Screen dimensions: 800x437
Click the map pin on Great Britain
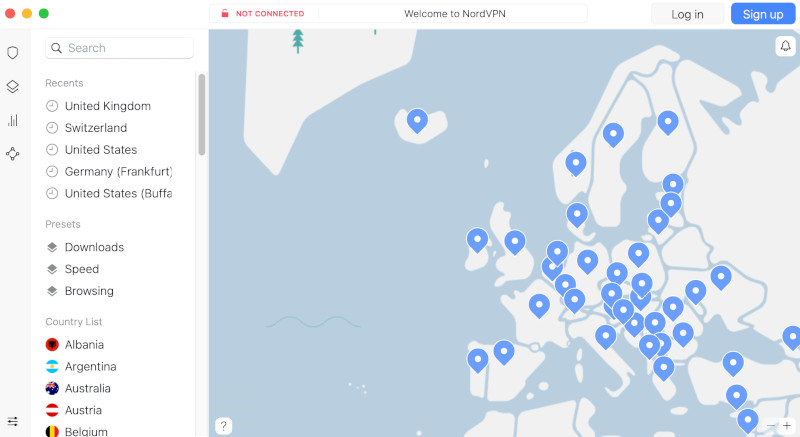pos(515,242)
